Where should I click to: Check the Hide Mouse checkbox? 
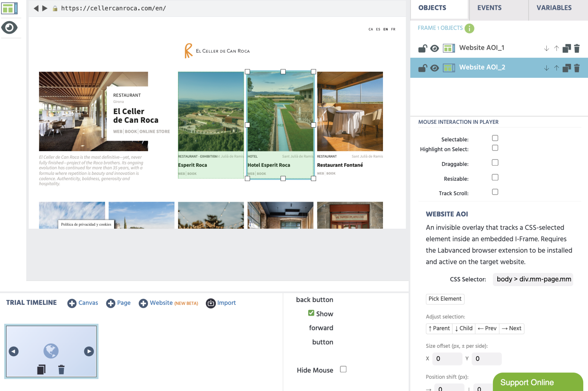point(343,369)
